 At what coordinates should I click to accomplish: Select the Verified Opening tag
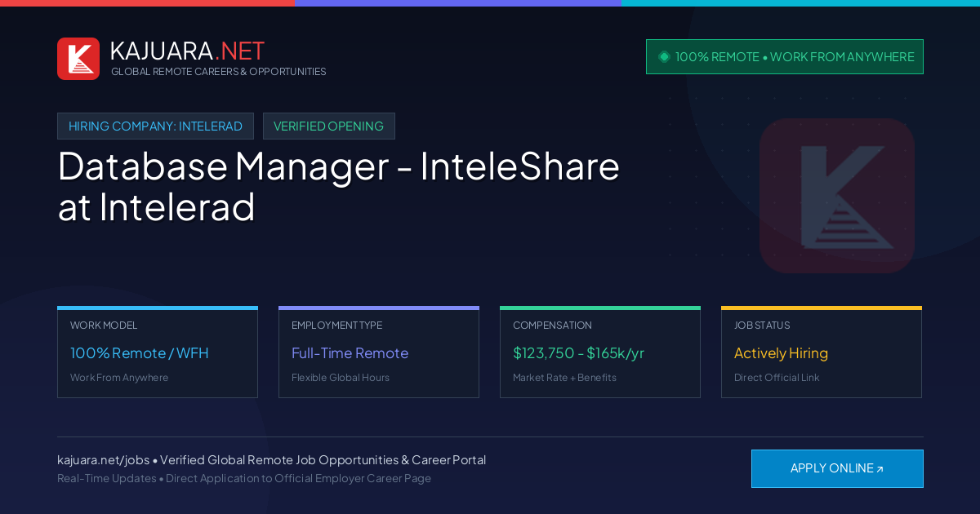click(x=329, y=126)
